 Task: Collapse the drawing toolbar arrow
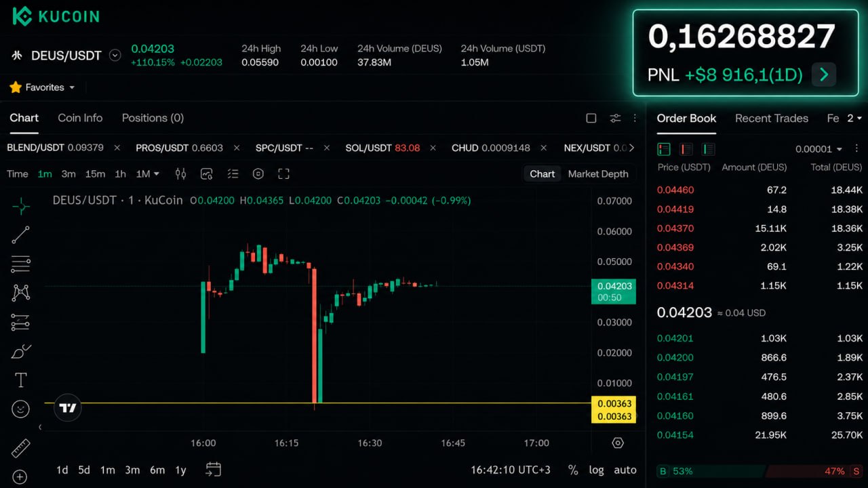(x=40, y=427)
